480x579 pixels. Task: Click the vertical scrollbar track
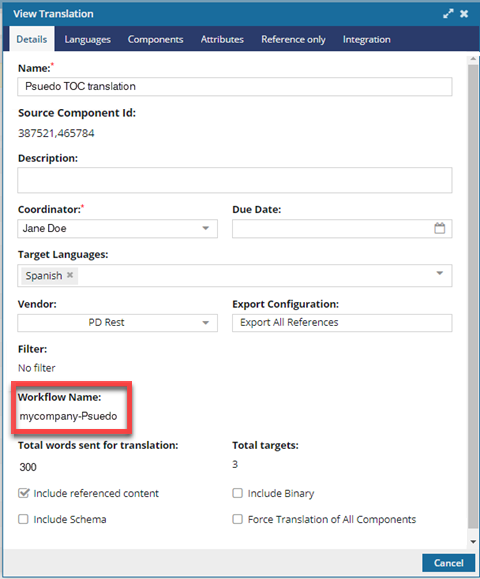point(473,295)
